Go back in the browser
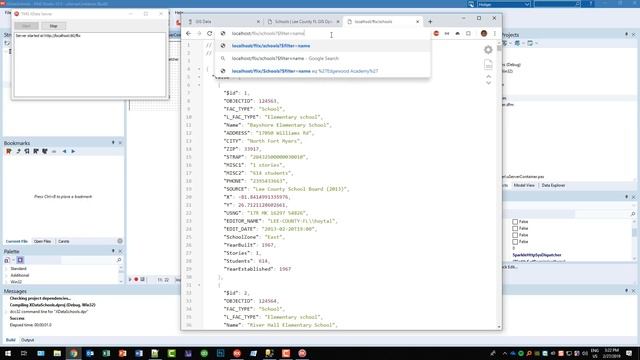 point(188,33)
